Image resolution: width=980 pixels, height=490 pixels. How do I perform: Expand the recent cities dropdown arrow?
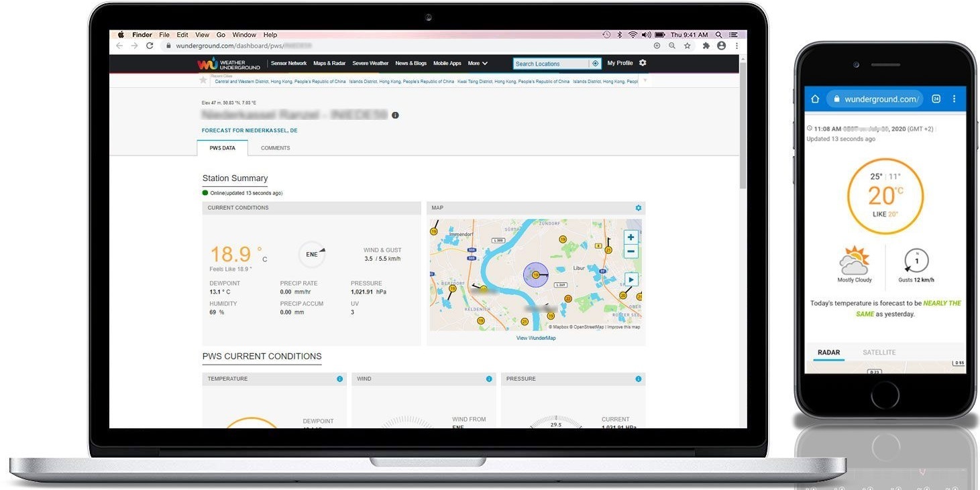[x=645, y=80]
